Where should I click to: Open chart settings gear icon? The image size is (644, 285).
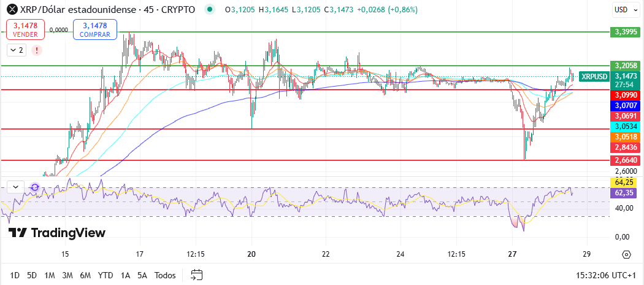626,254
